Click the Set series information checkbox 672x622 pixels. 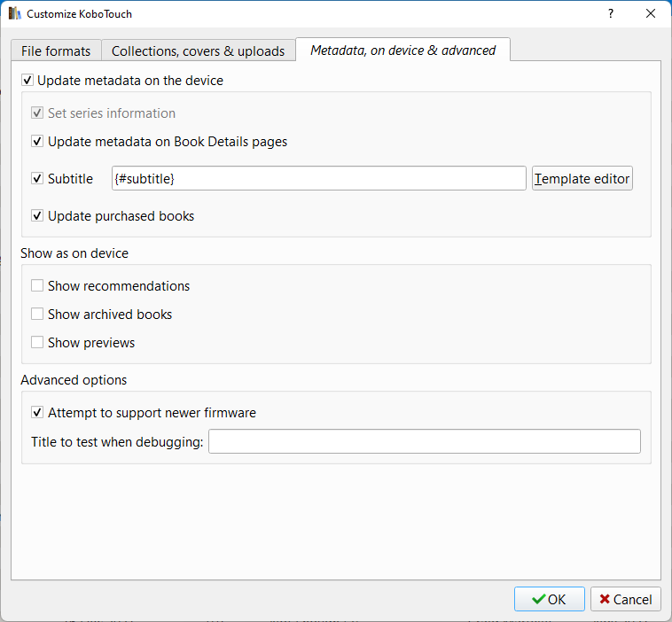coord(37,113)
